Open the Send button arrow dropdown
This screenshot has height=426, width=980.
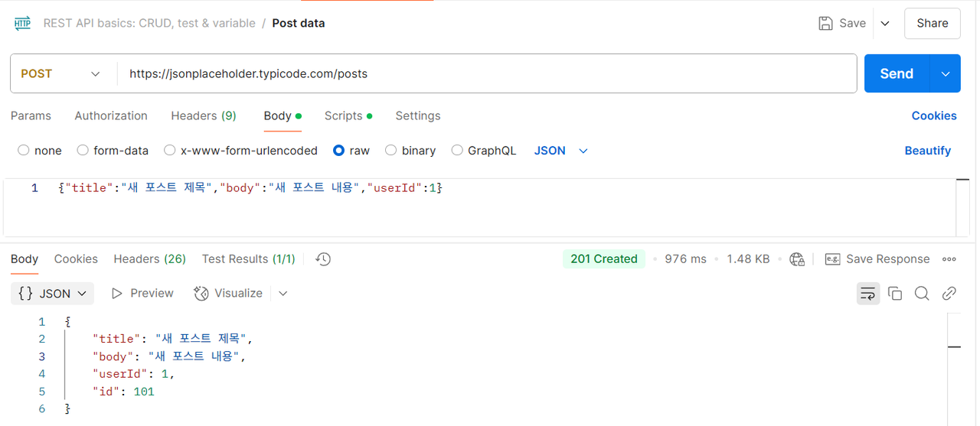point(946,73)
